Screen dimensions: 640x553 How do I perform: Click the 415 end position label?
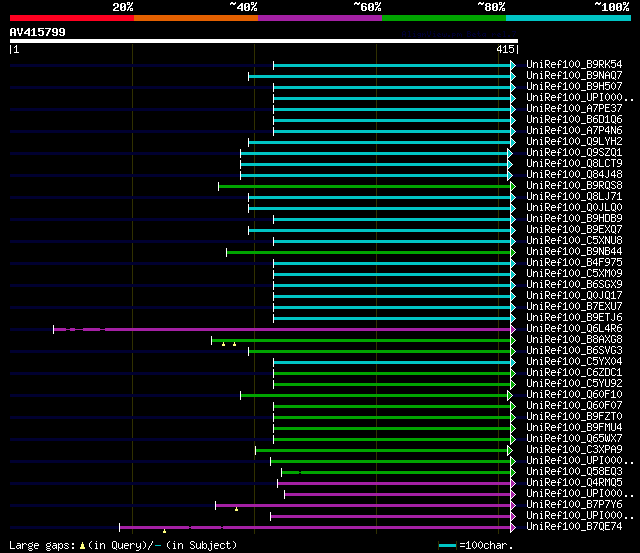505,49
